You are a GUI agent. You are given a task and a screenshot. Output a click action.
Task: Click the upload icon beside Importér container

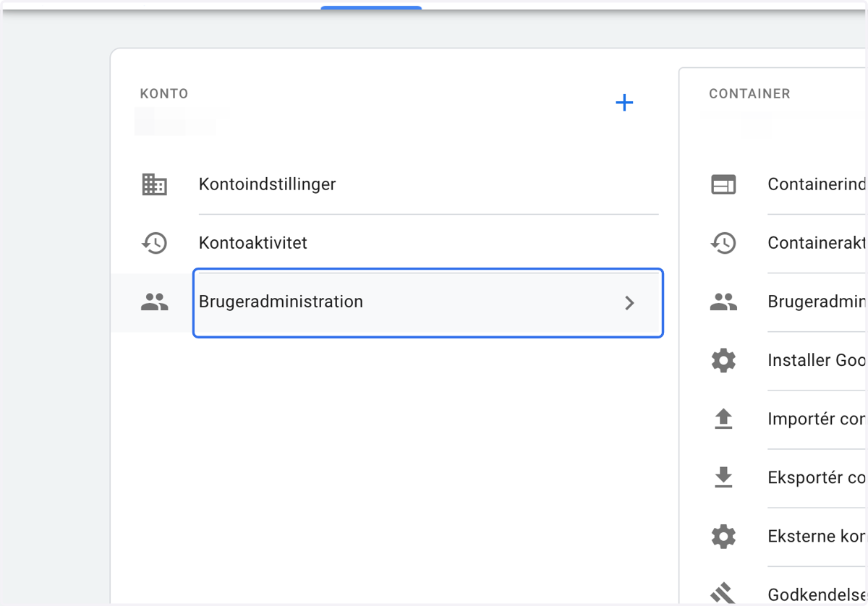pyautogui.click(x=723, y=419)
